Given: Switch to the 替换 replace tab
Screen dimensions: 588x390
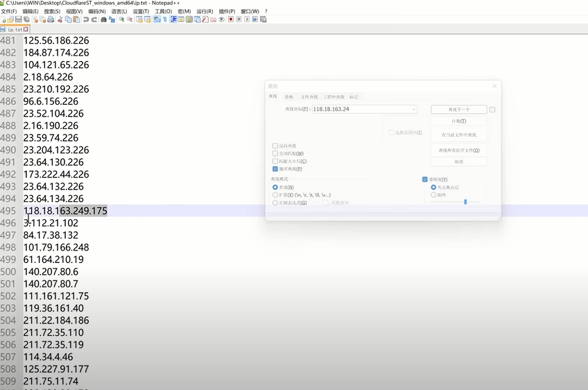Looking at the screenshot, I should [x=288, y=97].
